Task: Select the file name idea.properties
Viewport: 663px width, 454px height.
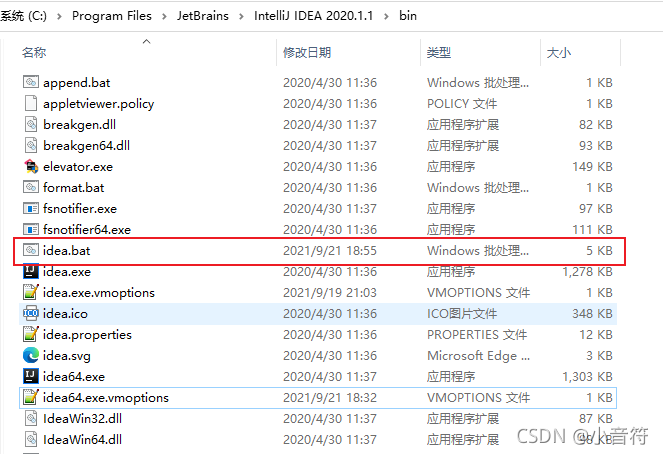Action: [87, 334]
